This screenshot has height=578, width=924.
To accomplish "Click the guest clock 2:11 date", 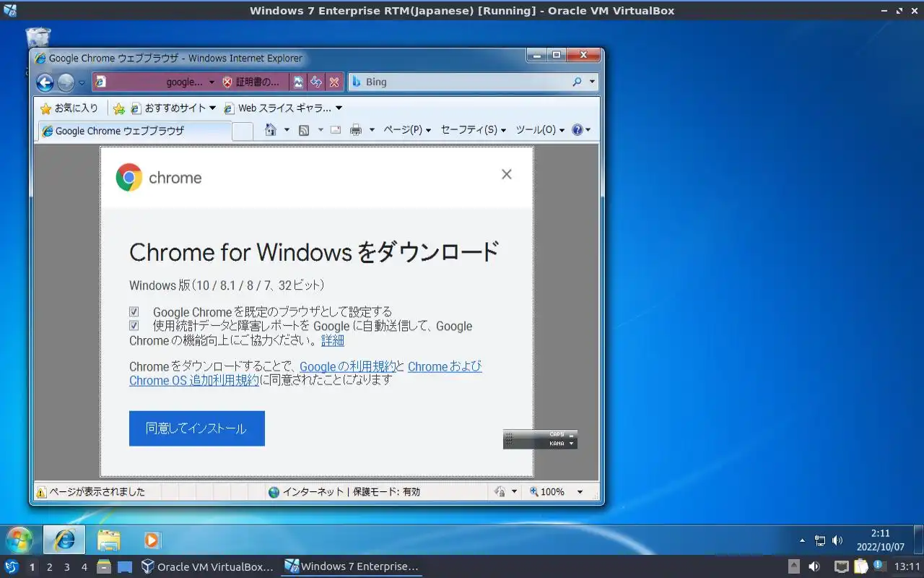I will point(880,540).
